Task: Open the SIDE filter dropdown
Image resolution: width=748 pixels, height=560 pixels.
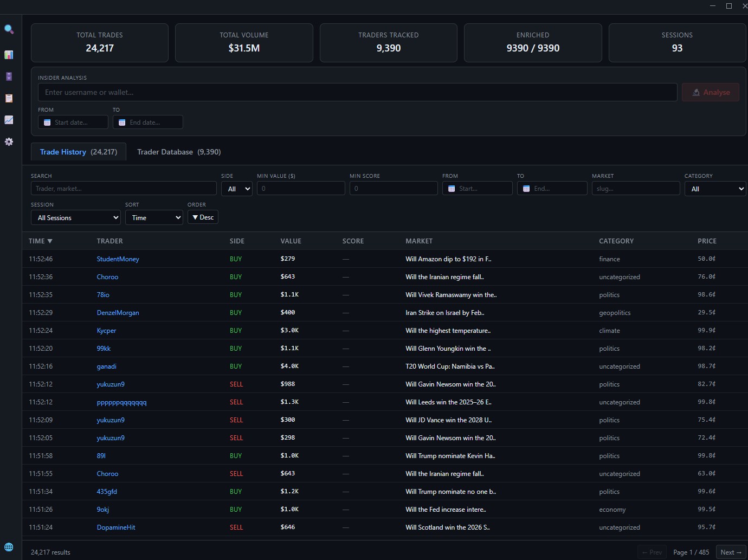Action: [x=236, y=188]
